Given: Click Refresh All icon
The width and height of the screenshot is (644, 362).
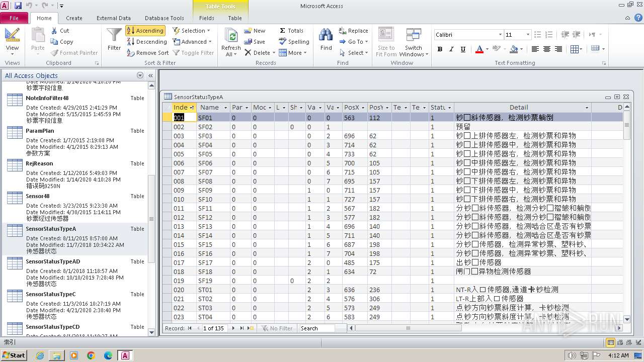Looking at the screenshot, I should pos(231,42).
